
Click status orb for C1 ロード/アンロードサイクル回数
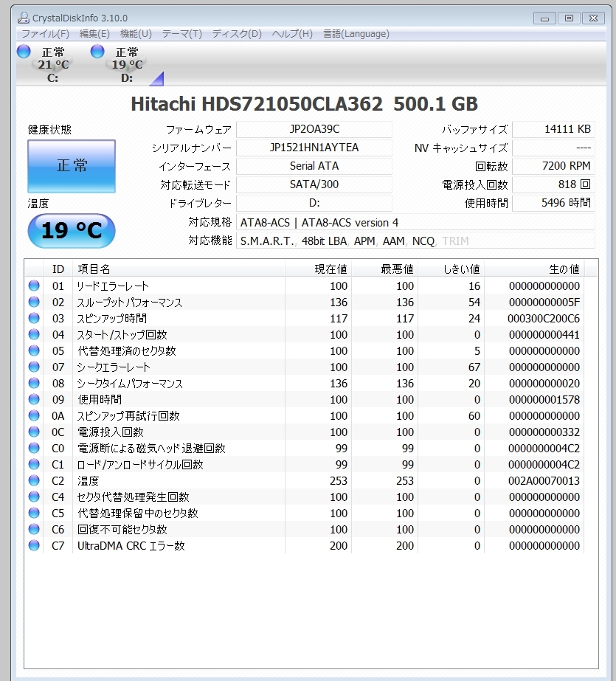(x=34, y=464)
